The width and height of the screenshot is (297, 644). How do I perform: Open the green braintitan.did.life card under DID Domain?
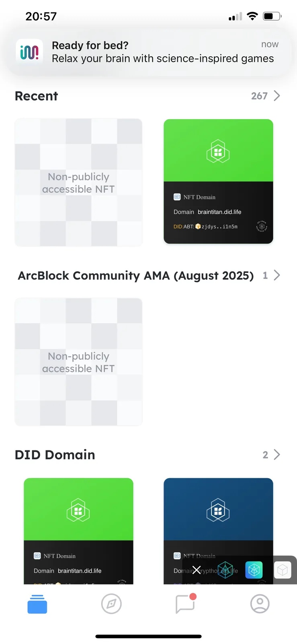tap(78, 531)
